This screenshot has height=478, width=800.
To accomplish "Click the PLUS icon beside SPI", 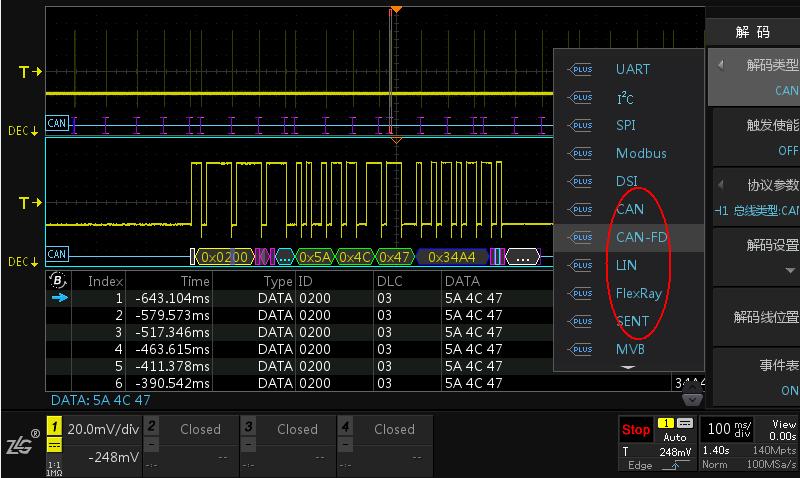I will (x=580, y=125).
